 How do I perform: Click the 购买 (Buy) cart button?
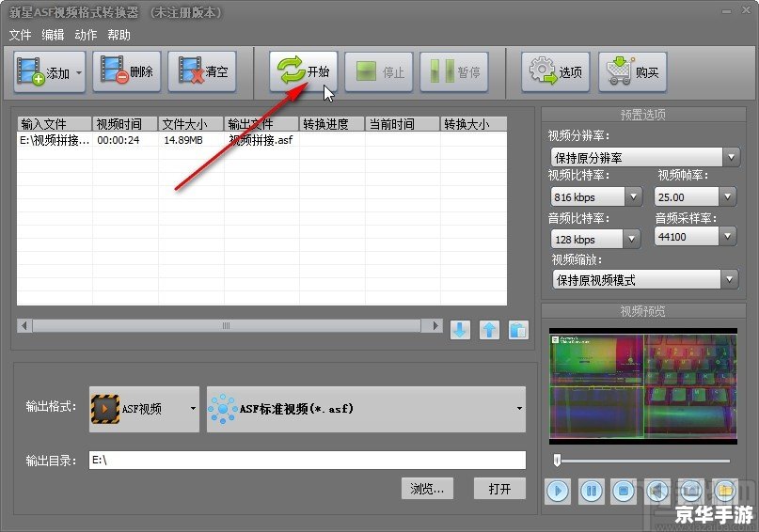click(x=632, y=72)
